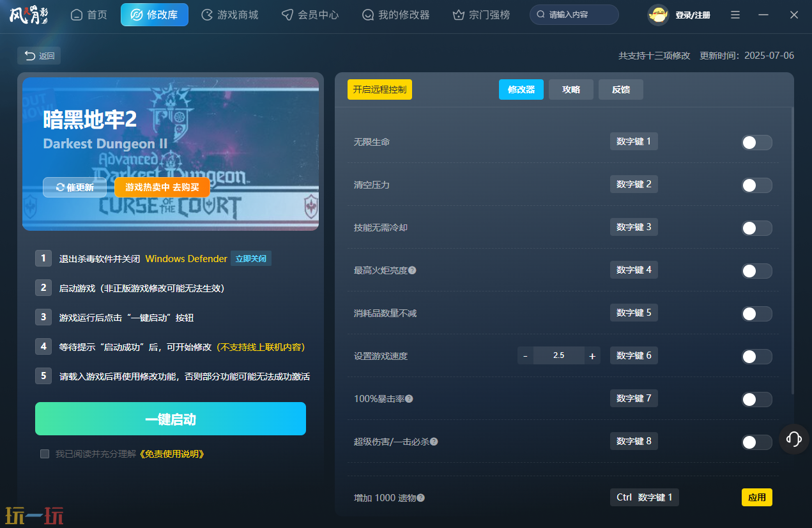Click the 风灵月影 logo icon
Viewport: 812px width, 528px height.
(x=29, y=15)
